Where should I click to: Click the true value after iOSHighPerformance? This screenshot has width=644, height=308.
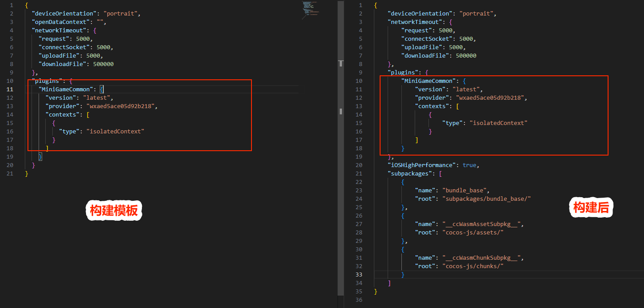click(469, 165)
